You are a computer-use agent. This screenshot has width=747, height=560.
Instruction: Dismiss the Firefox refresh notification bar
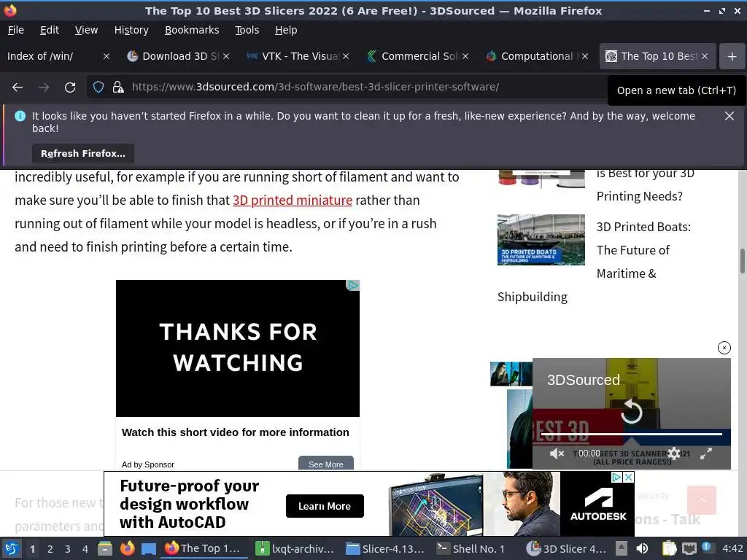point(729,116)
